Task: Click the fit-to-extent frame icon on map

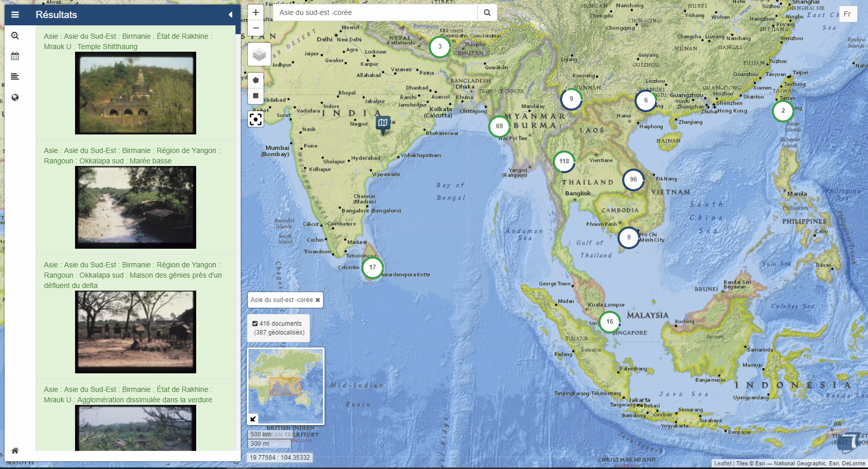Action: coord(256,119)
